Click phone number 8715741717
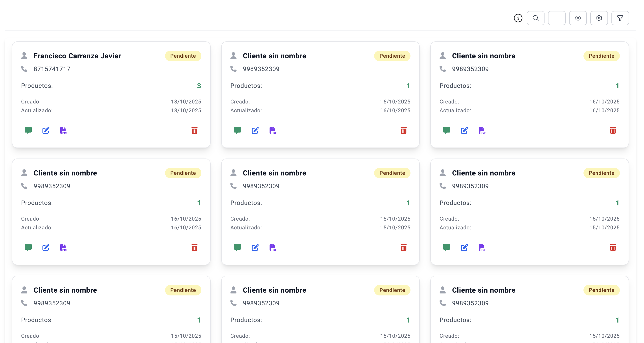The width and height of the screenshot is (644, 343). click(x=52, y=69)
